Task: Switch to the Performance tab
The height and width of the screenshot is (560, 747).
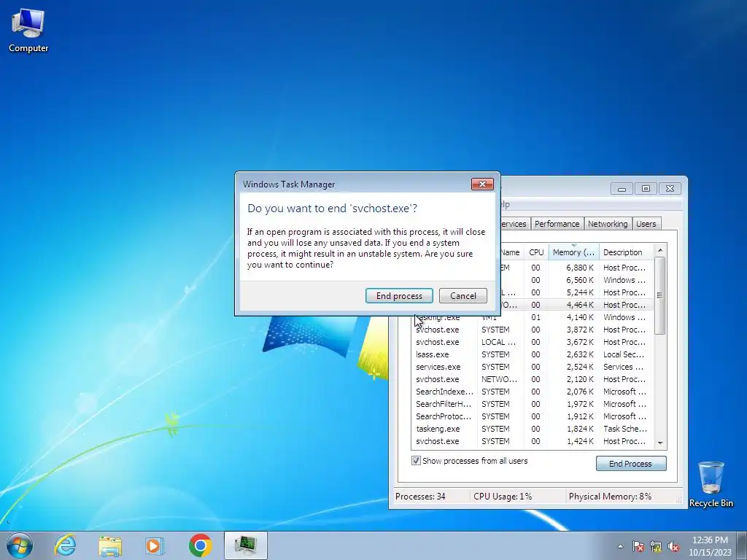Action: pyautogui.click(x=557, y=224)
